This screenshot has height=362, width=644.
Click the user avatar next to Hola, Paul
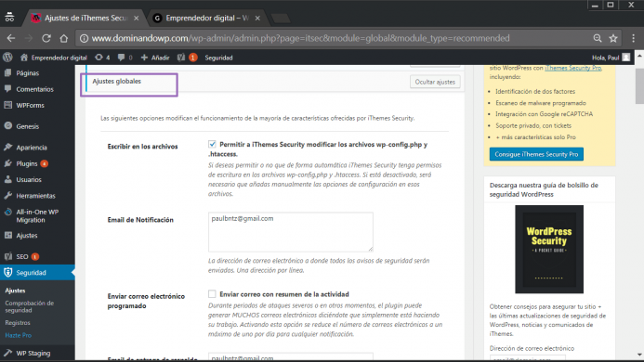(x=626, y=58)
